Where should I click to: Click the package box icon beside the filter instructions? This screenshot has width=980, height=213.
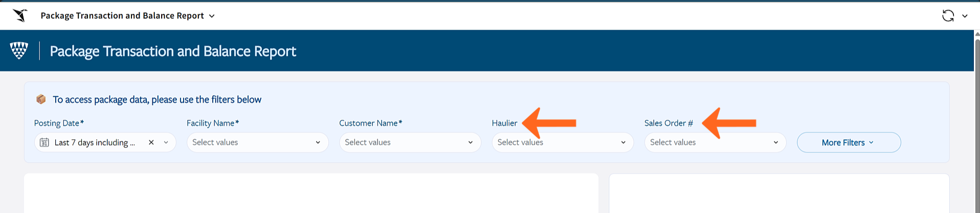[41, 99]
